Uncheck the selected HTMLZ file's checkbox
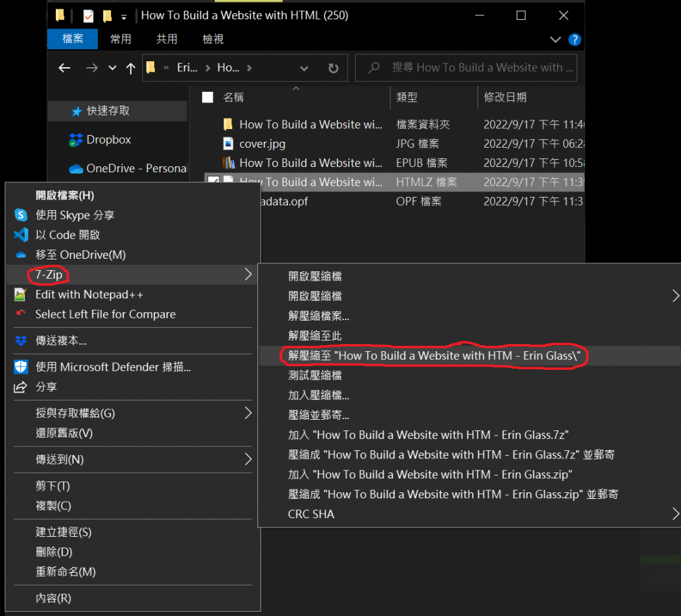Viewport: 681px width, 616px height. click(x=213, y=180)
